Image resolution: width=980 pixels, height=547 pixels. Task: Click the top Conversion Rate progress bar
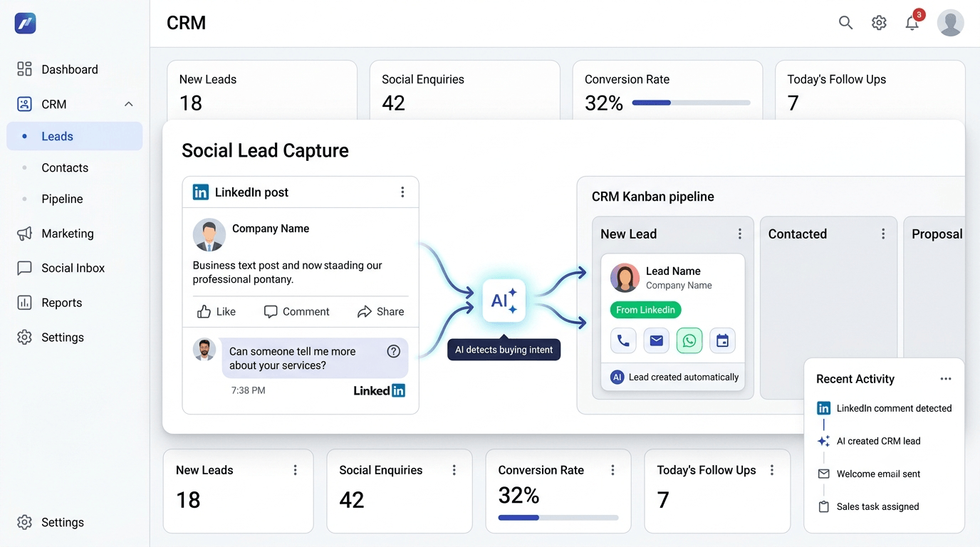pyautogui.click(x=691, y=103)
